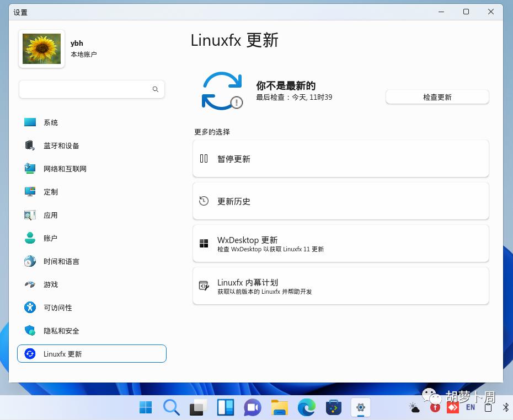
Task: Switch to the 应用 settings tab
Action: point(50,215)
